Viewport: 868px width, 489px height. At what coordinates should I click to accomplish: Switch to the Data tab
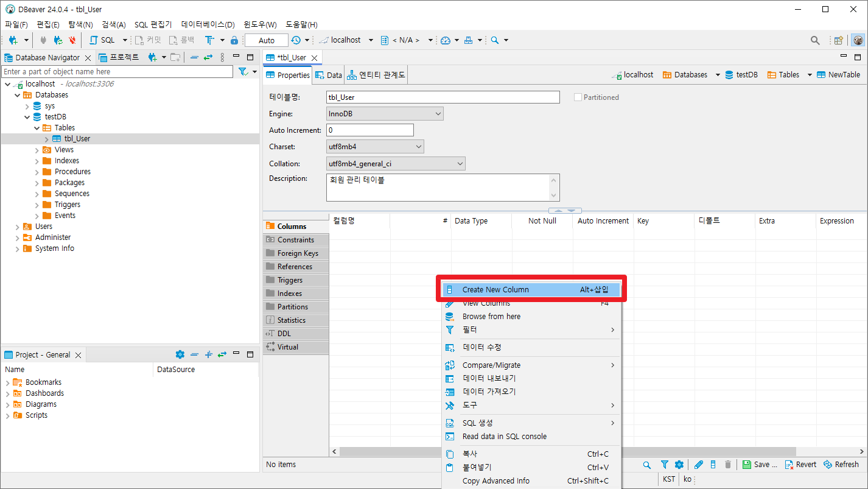coord(329,75)
